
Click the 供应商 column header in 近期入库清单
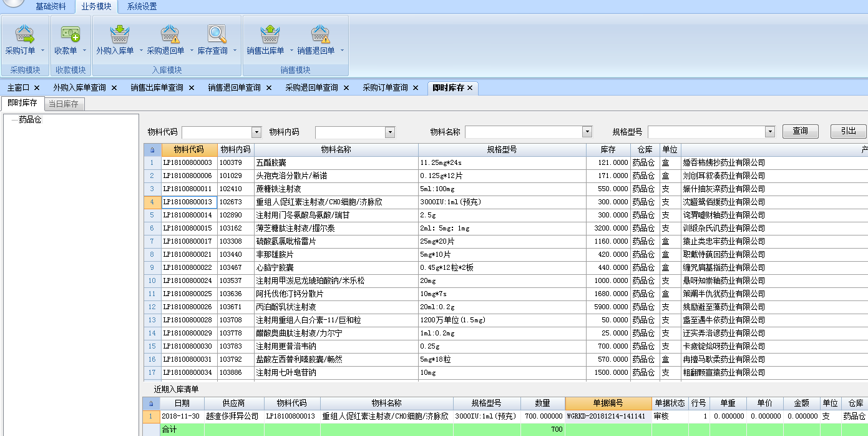[x=234, y=404]
